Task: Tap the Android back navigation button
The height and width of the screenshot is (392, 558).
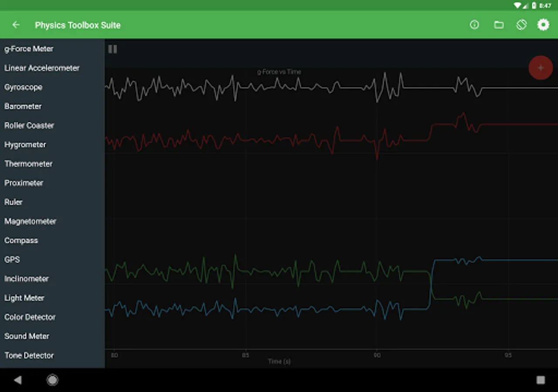Action: point(17,380)
